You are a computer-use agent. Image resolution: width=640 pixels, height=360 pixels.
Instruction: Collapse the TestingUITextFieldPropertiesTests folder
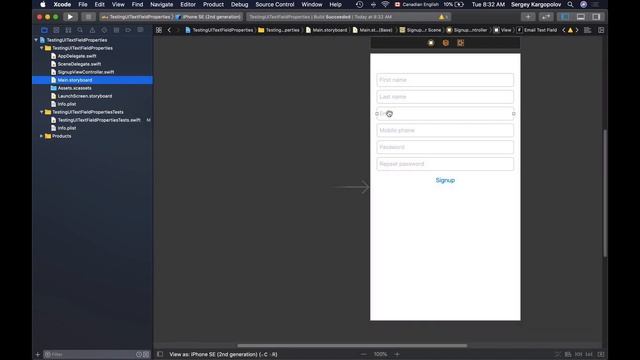[x=42, y=112]
